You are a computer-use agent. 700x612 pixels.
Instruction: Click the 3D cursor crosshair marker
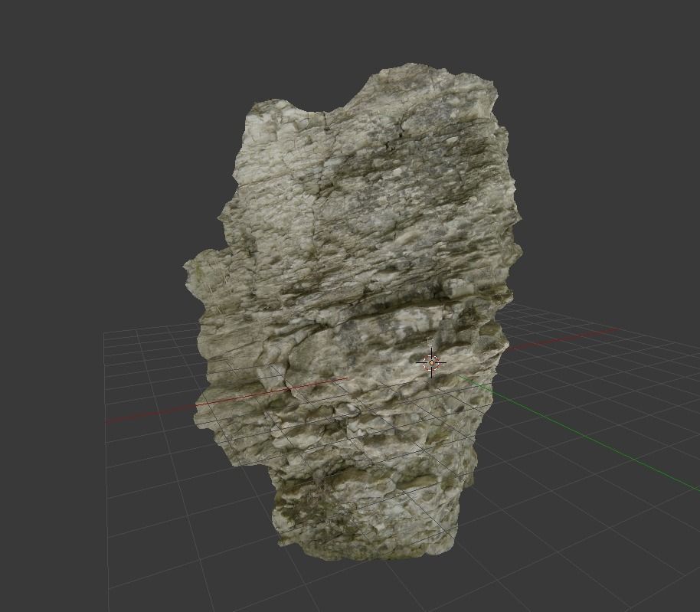pyautogui.click(x=432, y=363)
